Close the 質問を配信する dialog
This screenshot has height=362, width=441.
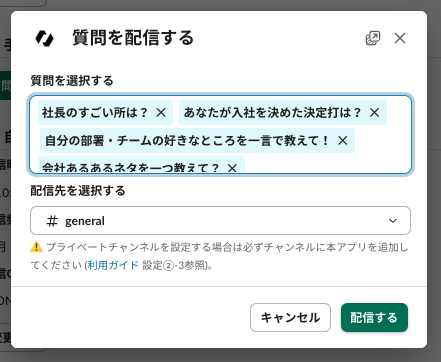(x=400, y=38)
